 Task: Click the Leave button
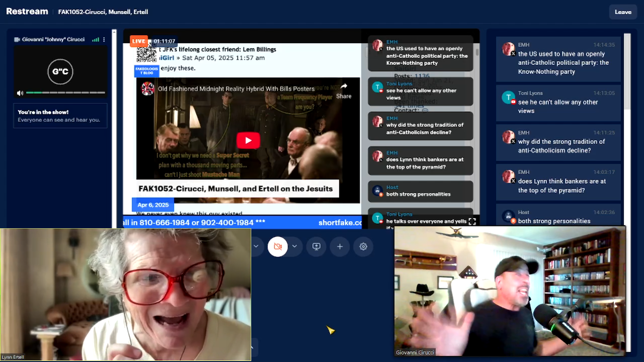click(x=623, y=12)
